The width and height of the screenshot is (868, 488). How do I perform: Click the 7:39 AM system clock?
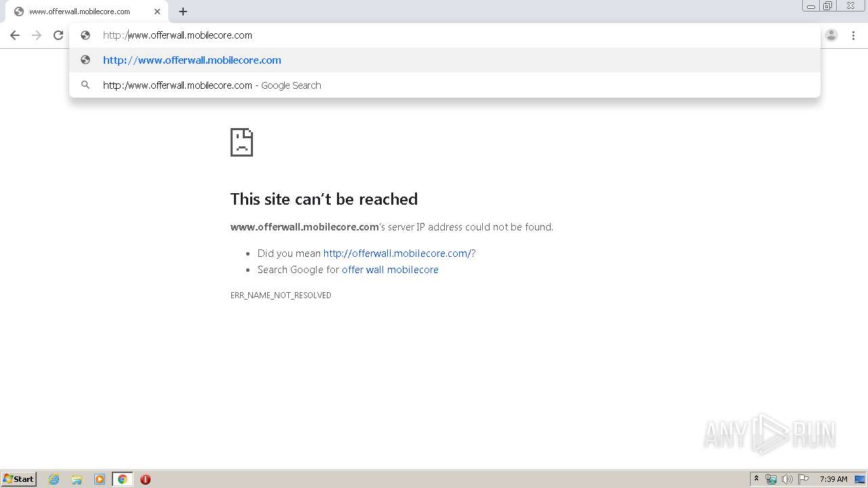(833, 479)
